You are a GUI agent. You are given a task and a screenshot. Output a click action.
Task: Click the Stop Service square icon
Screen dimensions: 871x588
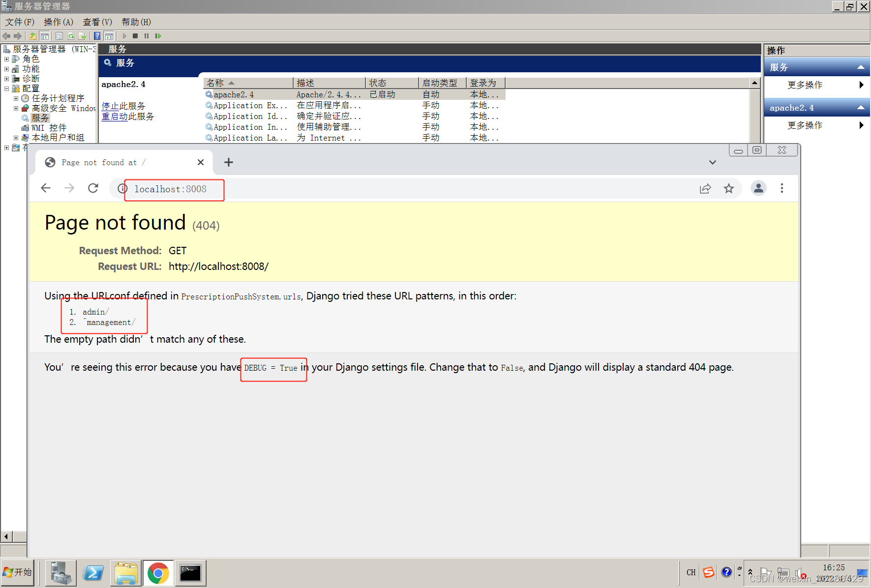(135, 36)
